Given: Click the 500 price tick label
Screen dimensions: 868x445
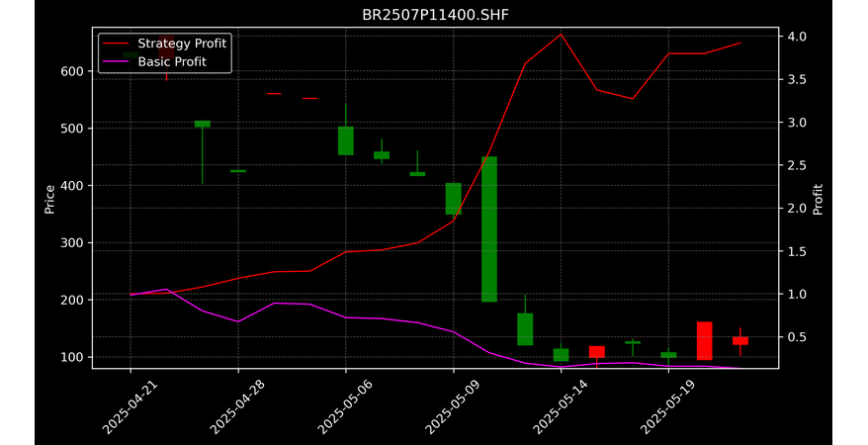Looking at the screenshot, I should [x=72, y=129].
